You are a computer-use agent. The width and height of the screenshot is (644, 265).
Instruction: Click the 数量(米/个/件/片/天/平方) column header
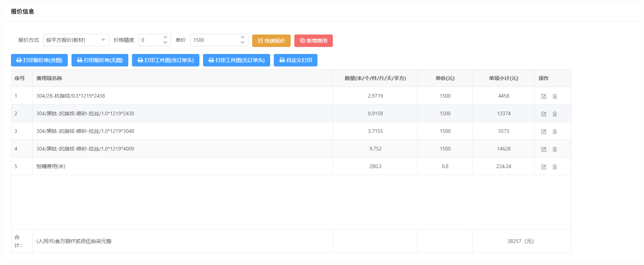375,78
